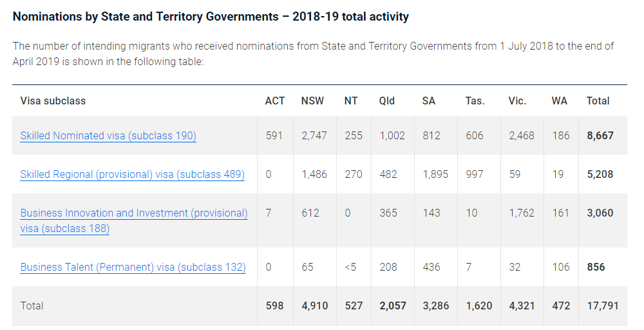The image size is (644, 330).
Task: Click the Tas. column header
Action: (475, 101)
